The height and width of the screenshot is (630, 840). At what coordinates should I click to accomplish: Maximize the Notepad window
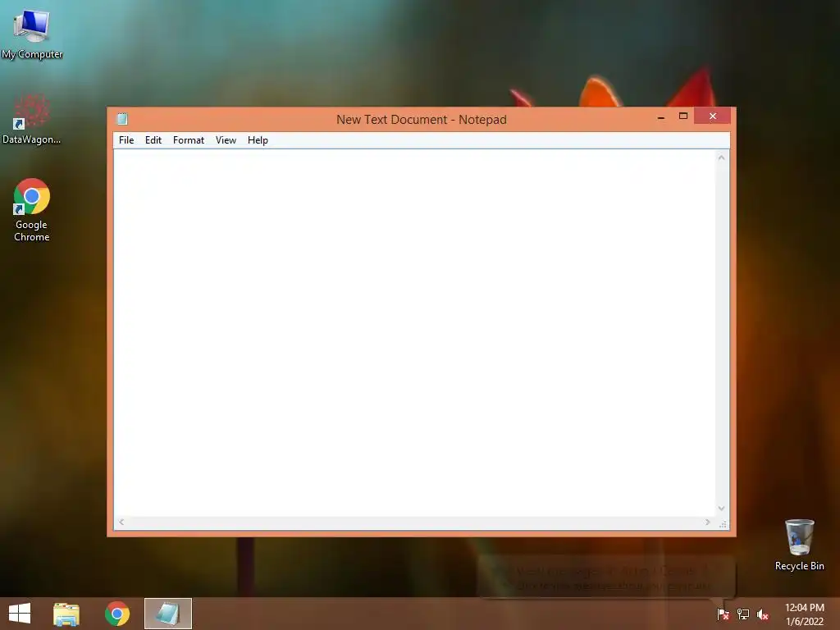pos(683,116)
